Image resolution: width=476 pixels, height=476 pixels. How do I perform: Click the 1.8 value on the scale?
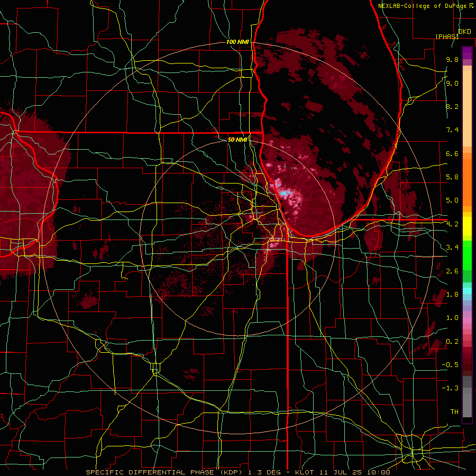pyautogui.click(x=452, y=295)
